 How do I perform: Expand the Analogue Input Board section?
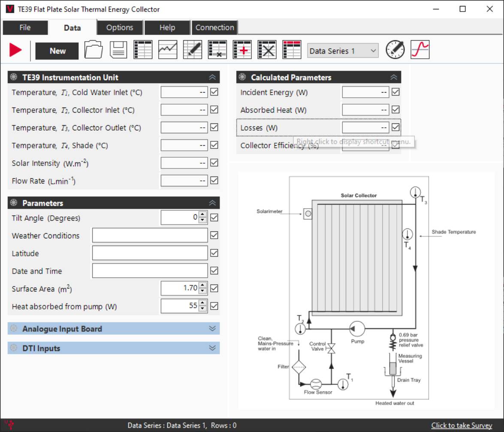(212, 329)
